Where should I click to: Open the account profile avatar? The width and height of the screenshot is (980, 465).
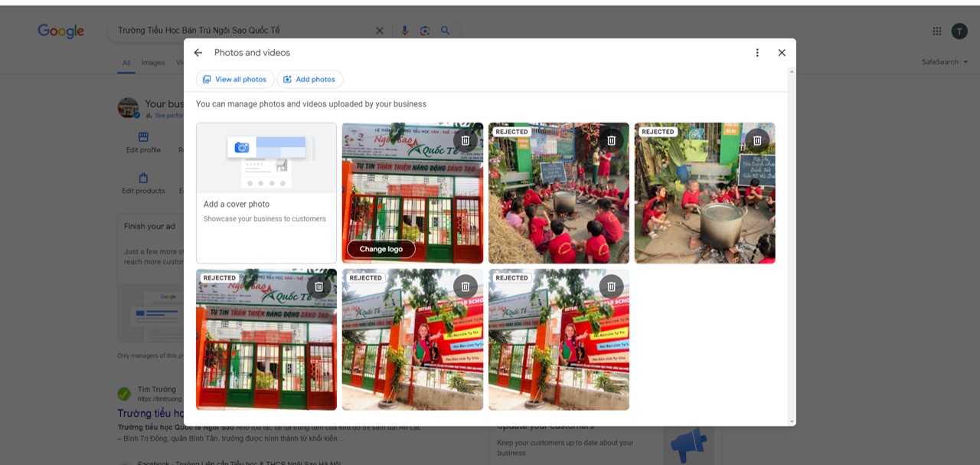pyautogui.click(x=959, y=31)
